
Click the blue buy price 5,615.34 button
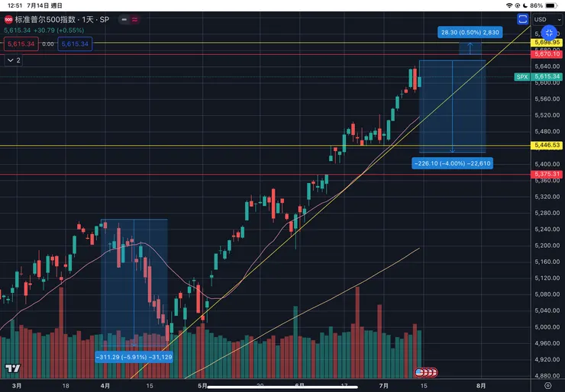click(x=74, y=44)
